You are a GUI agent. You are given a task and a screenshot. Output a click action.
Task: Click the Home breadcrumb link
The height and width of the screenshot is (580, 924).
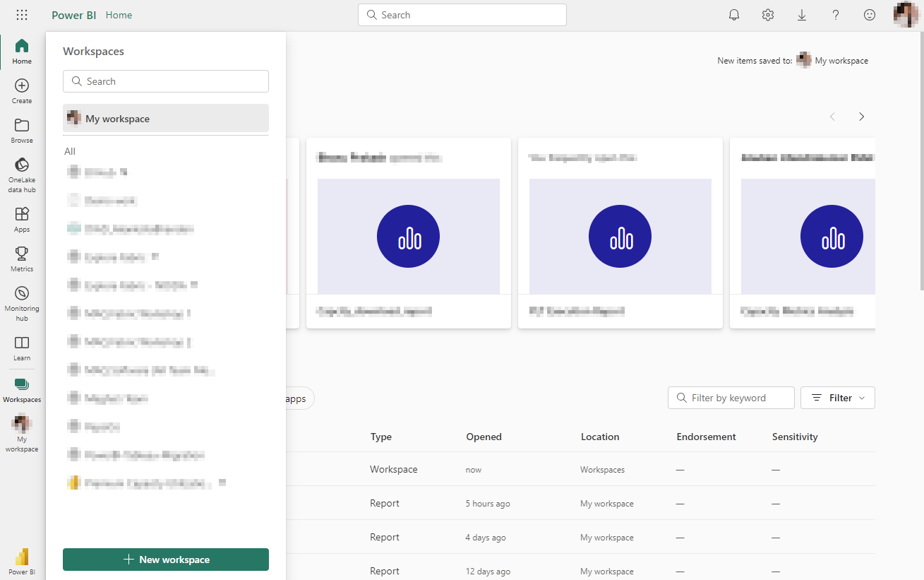pos(119,15)
